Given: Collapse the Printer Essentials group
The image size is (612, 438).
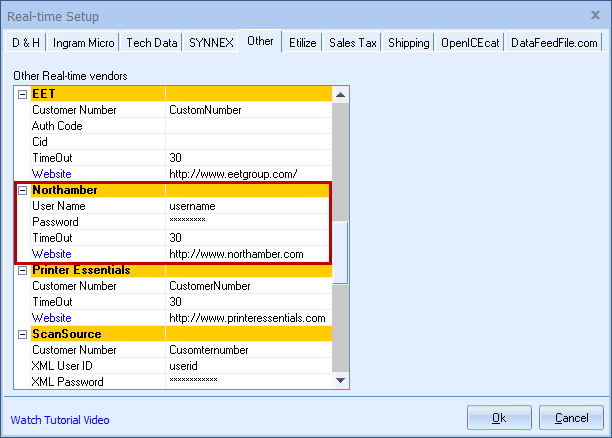Looking at the screenshot, I should pyautogui.click(x=23, y=271).
